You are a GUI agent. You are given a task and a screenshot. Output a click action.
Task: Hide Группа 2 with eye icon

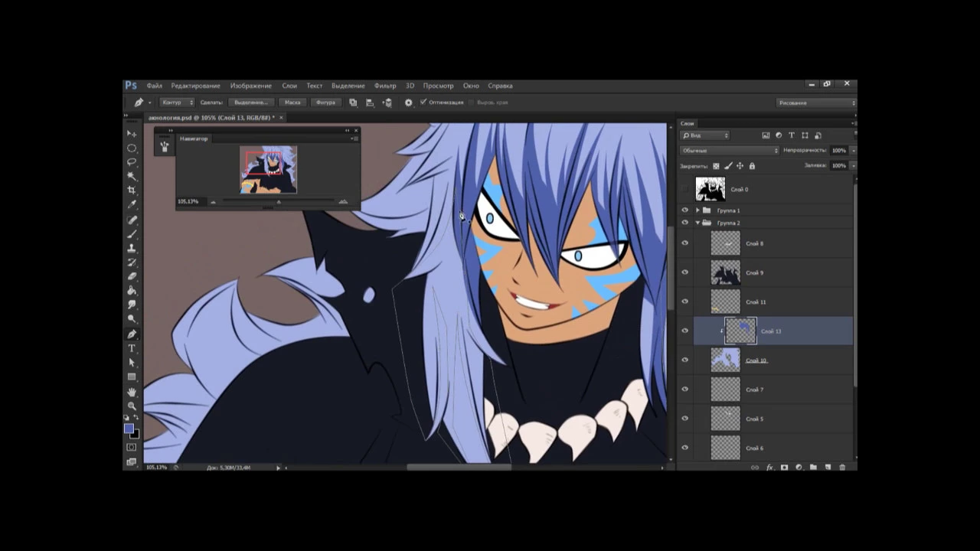[685, 223]
